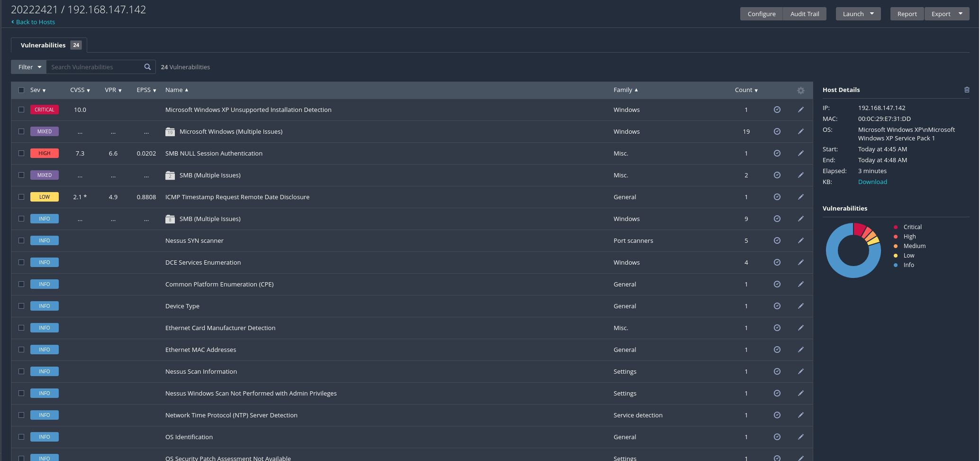The width and height of the screenshot is (980, 461).
Task: Click the Critical legend color dot
Action: pyautogui.click(x=896, y=227)
